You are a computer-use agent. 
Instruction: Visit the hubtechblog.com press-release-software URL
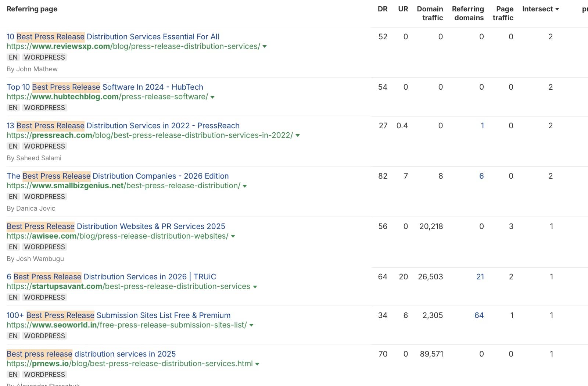point(107,97)
